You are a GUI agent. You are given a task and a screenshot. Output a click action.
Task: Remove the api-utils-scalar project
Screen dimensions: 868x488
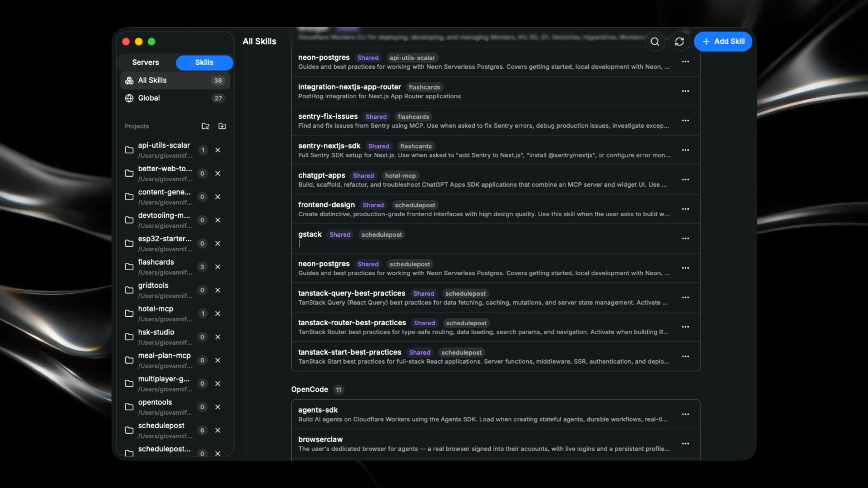tap(218, 150)
